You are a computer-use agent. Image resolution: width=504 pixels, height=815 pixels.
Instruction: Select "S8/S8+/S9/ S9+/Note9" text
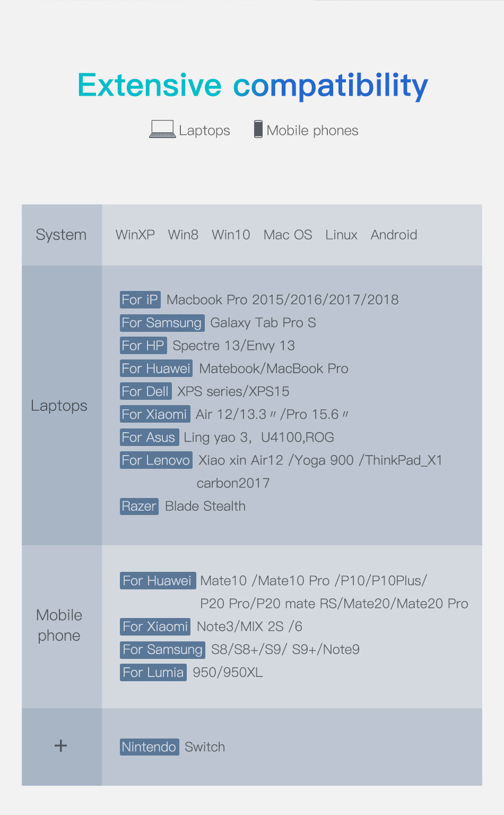285,649
